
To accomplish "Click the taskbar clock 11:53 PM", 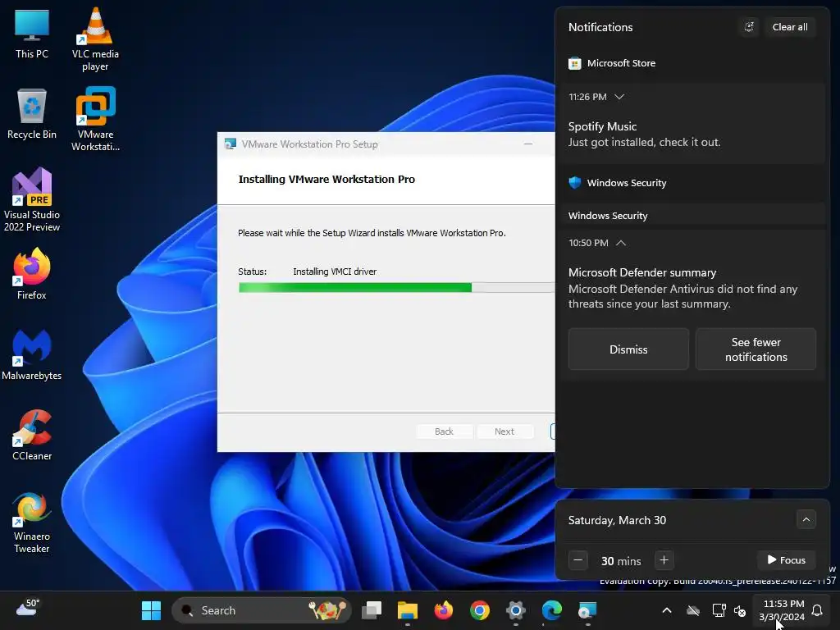I will pyautogui.click(x=782, y=610).
